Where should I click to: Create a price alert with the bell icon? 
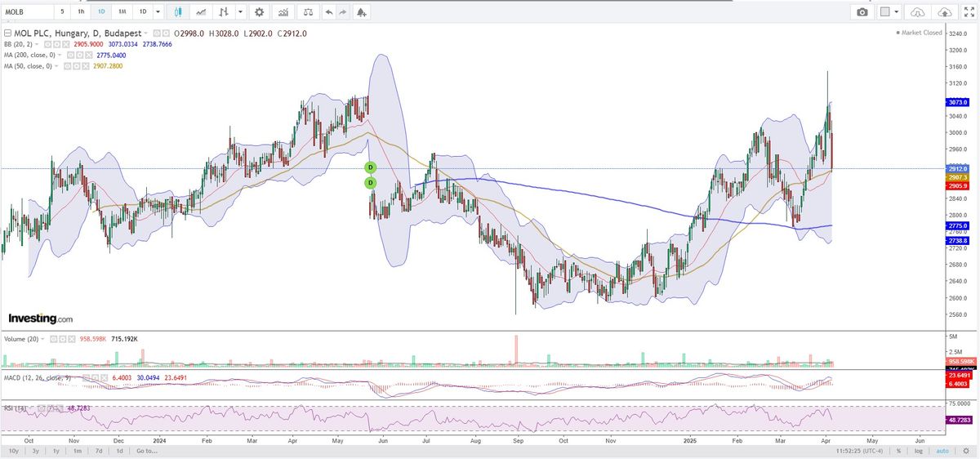click(x=361, y=12)
